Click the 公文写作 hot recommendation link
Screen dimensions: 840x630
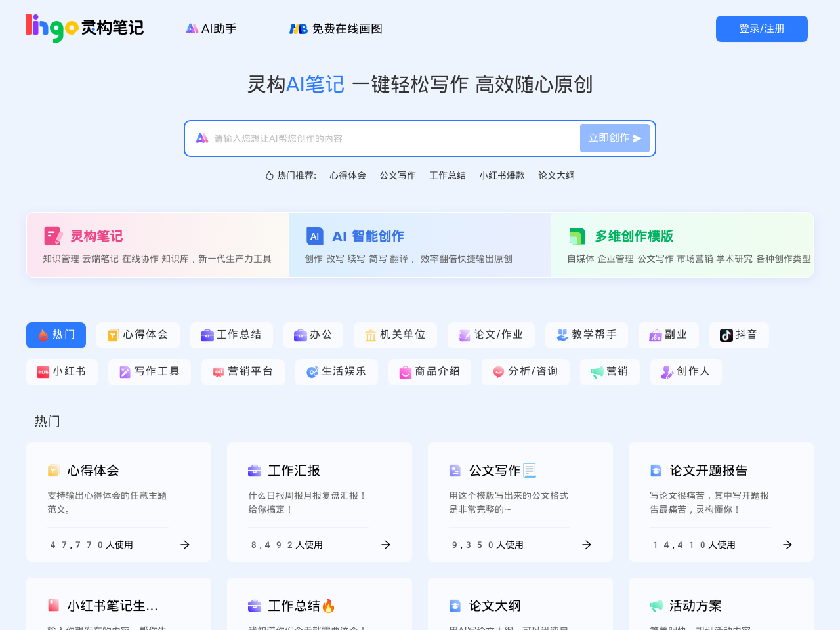[398, 175]
